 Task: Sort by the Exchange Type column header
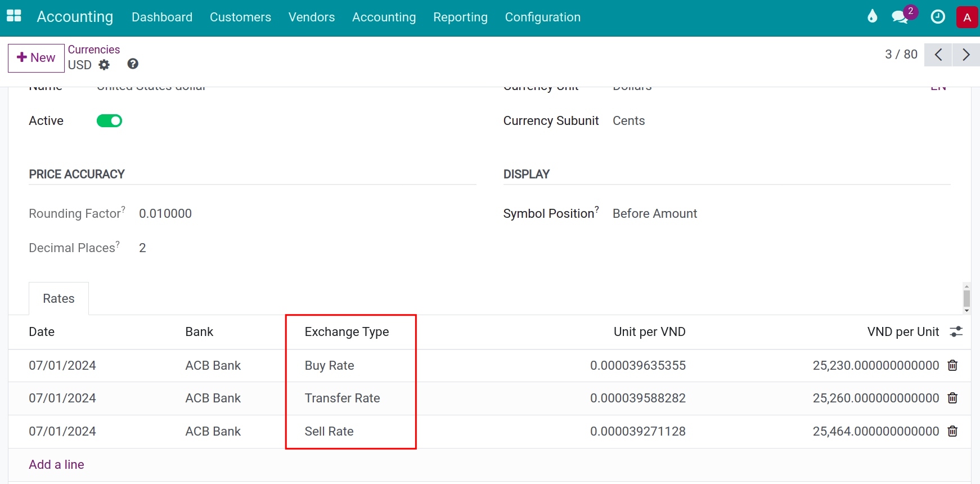347,331
